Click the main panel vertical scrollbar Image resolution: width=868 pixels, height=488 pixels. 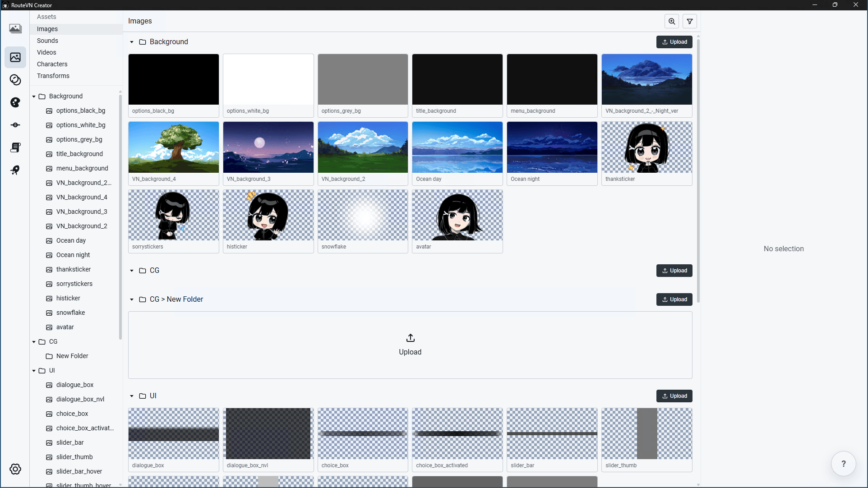[698, 171]
